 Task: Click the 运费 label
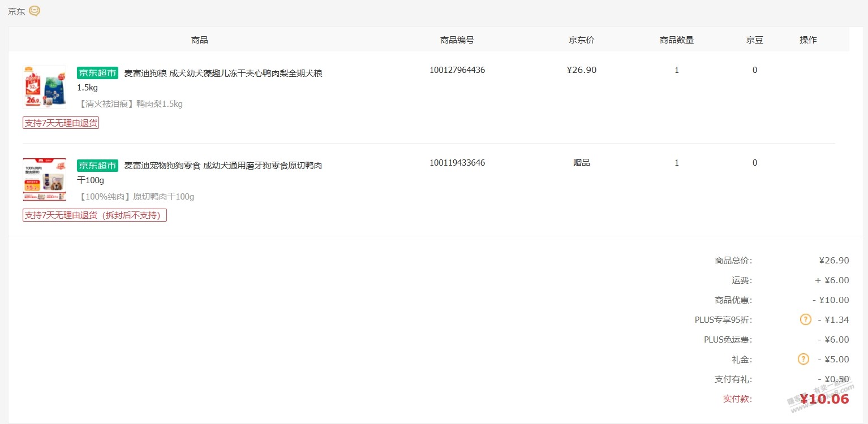[x=742, y=280]
